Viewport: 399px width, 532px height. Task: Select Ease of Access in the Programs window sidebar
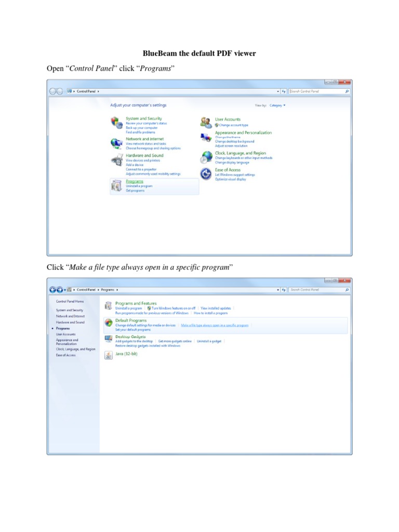66,355
